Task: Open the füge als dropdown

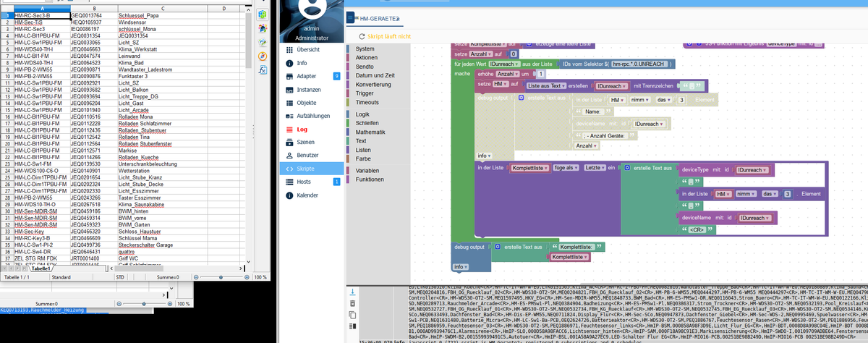Action: (x=566, y=168)
